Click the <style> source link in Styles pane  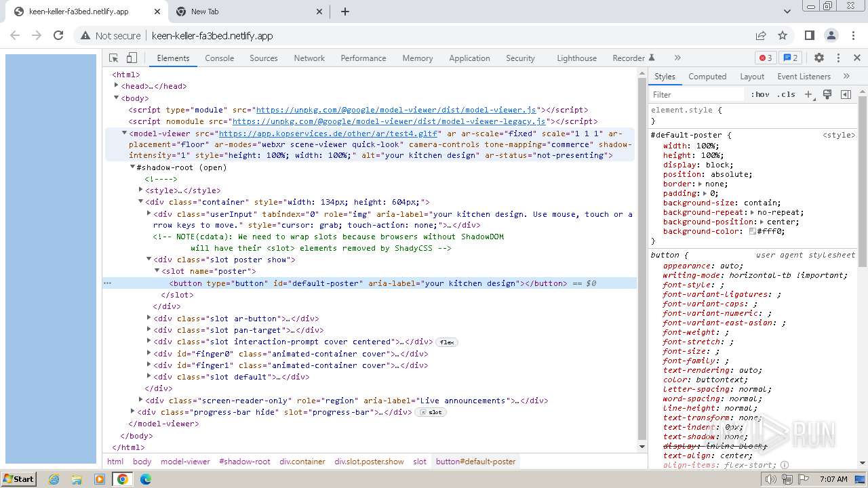(839, 136)
